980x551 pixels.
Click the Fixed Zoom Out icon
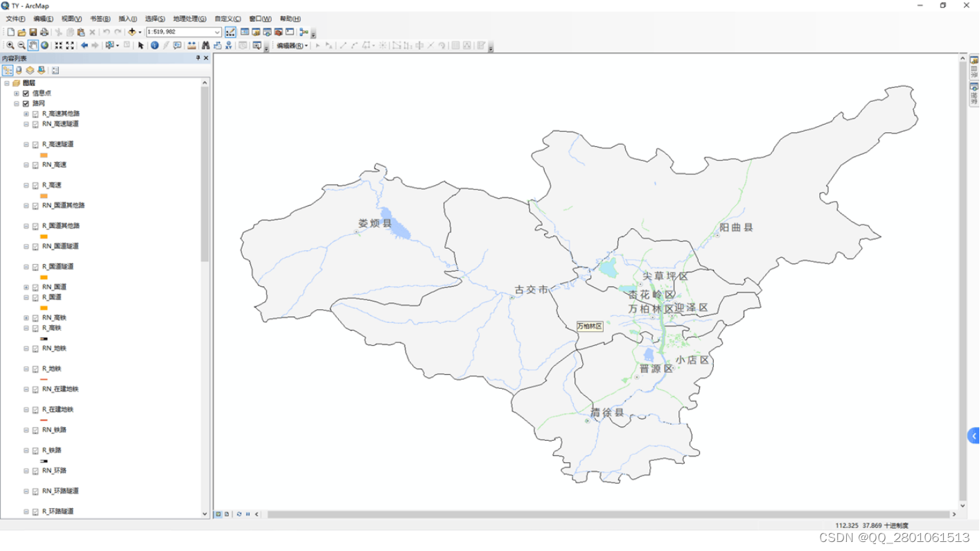coord(70,45)
